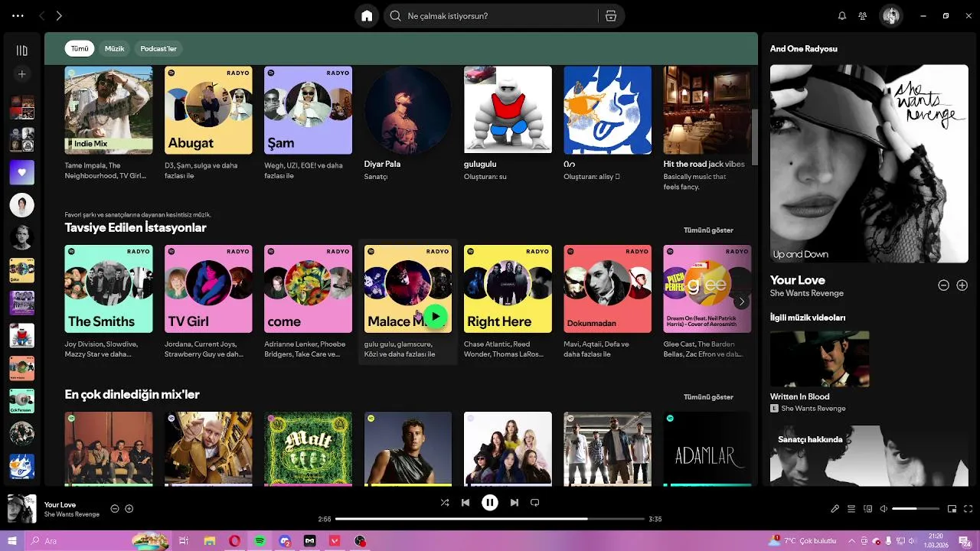
Task: Expand Your Library sidebar icon
Action: pos(21,51)
